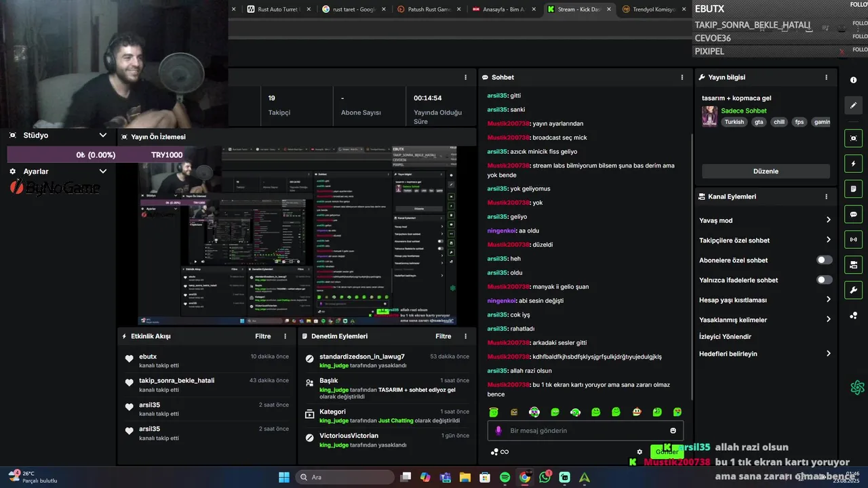Click the purple microphone icon in the chat input
The height and width of the screenshot is (488, 868).
click(498, 430)
